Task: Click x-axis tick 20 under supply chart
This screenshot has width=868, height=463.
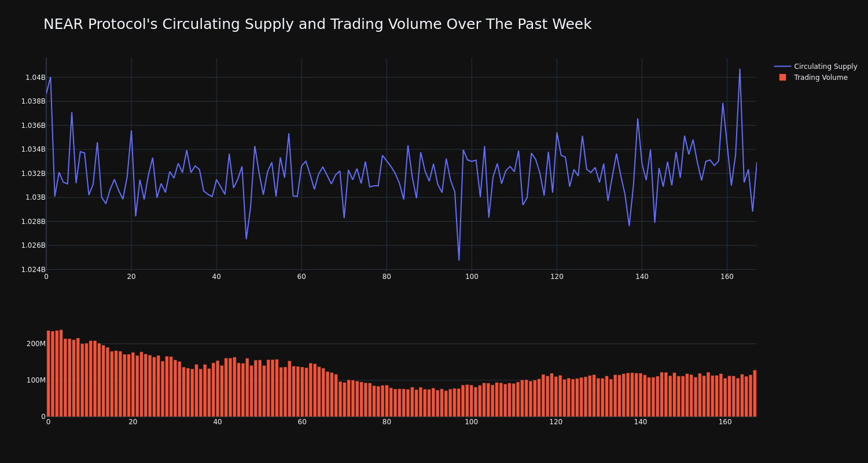Action: point(131,277)
